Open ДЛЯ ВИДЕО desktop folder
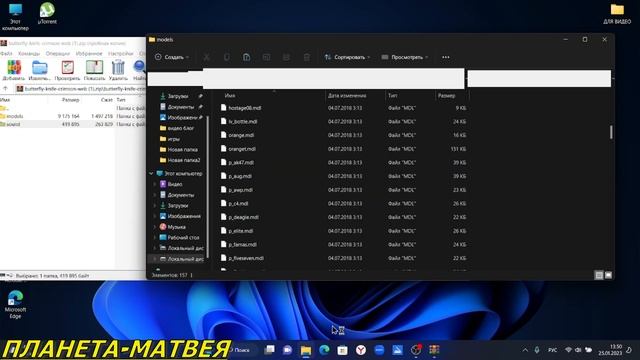The image size is (640, 360). [x=617, y=13]
